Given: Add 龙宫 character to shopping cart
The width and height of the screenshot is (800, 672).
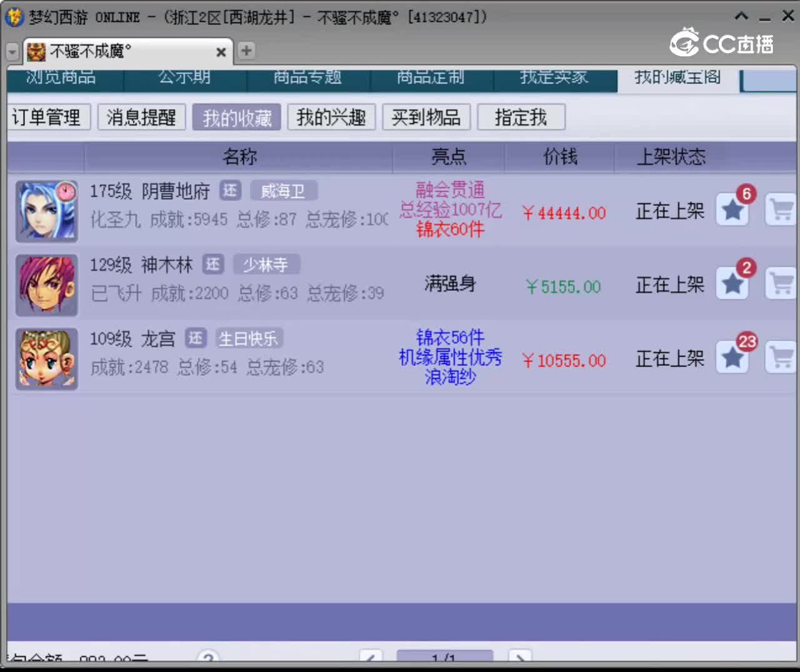Looking at the screenshot, I should pyautogui.click(x=781, y=357).
